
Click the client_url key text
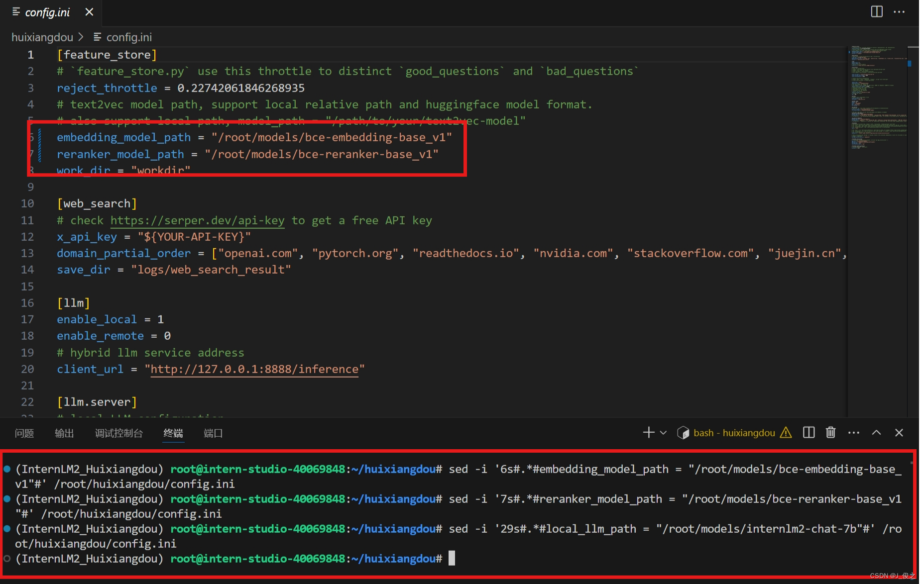[90, 369]
